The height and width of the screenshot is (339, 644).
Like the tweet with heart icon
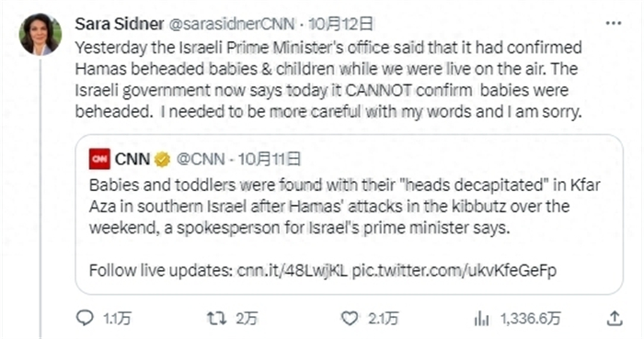(350, 319)
